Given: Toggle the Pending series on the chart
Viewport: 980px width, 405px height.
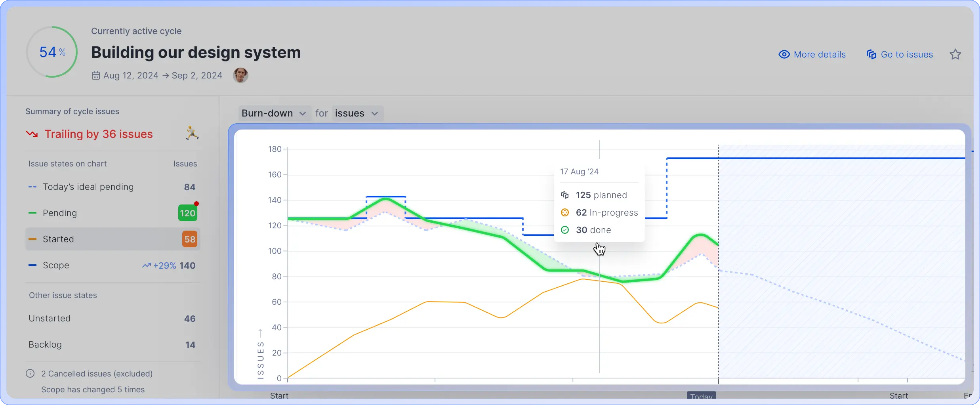Looking at the screenshot, I should pyautogui.click(x=60, y=212).
